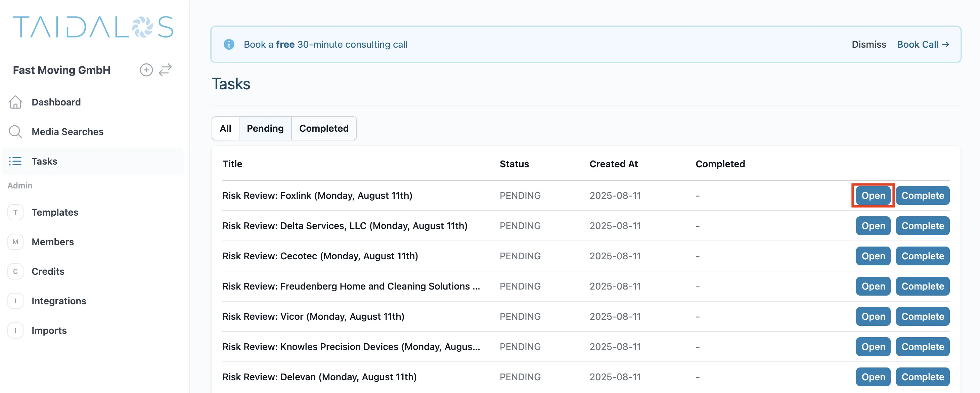Click the add organization plus icon
The width and height of the screenshot is (980, 393).
(146, 70)
